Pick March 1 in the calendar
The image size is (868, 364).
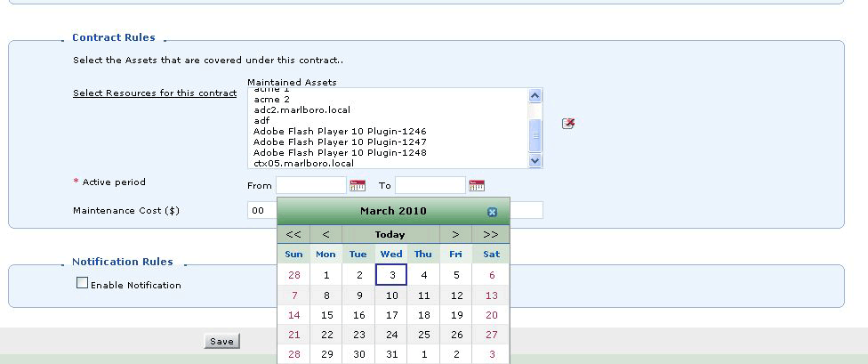pyautogui.click(x=326, y=275)
